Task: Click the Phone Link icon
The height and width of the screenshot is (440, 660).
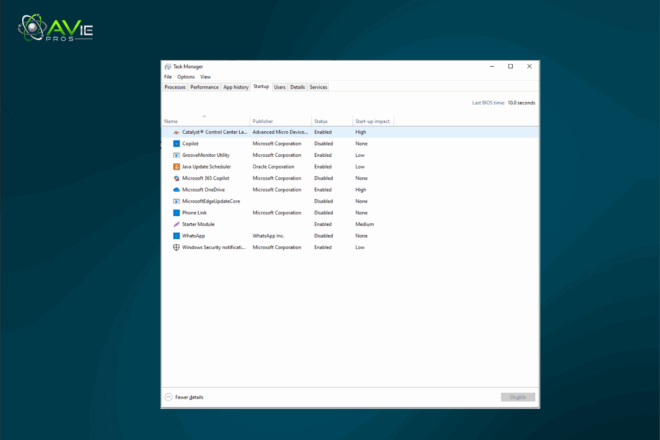Action: pos(176,213)
